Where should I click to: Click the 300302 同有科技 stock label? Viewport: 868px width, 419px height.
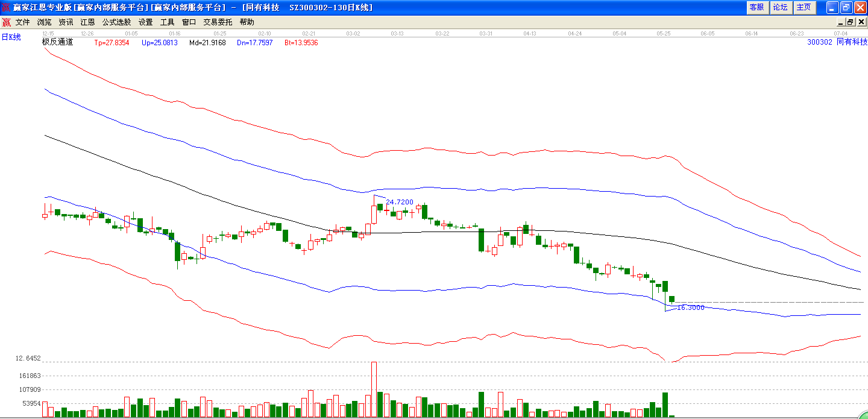[837, 42]
